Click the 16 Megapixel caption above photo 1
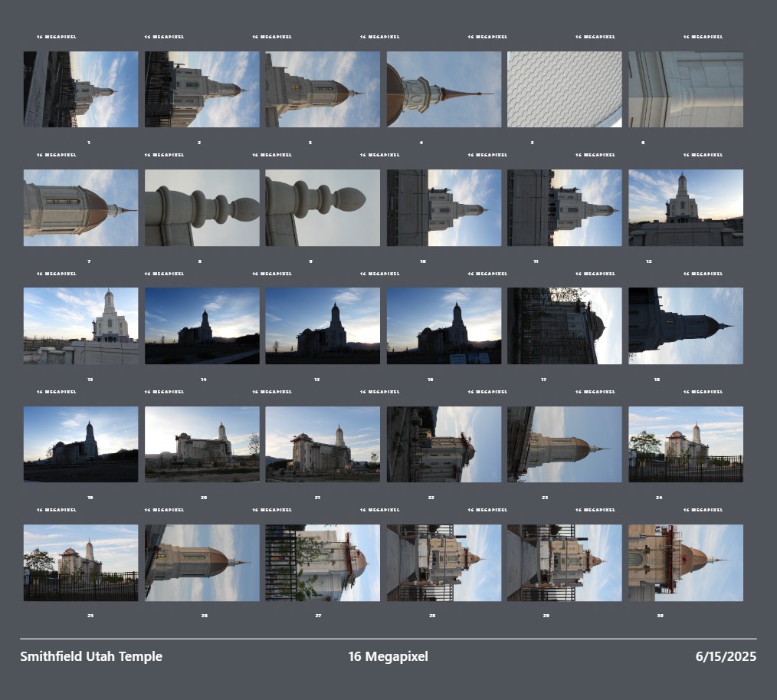777x700 pixels. pyautogui.click(x=57, y=37)
